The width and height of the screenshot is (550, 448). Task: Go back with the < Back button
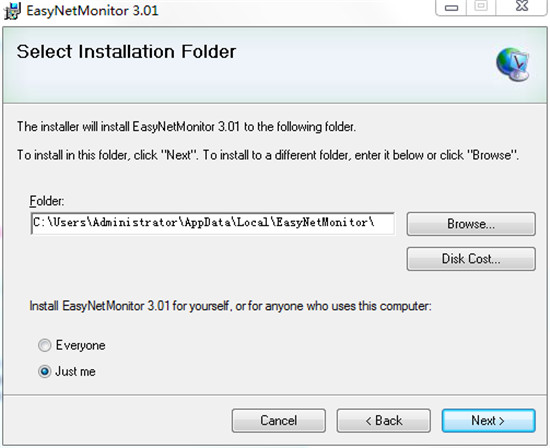[x=384, y=420]
